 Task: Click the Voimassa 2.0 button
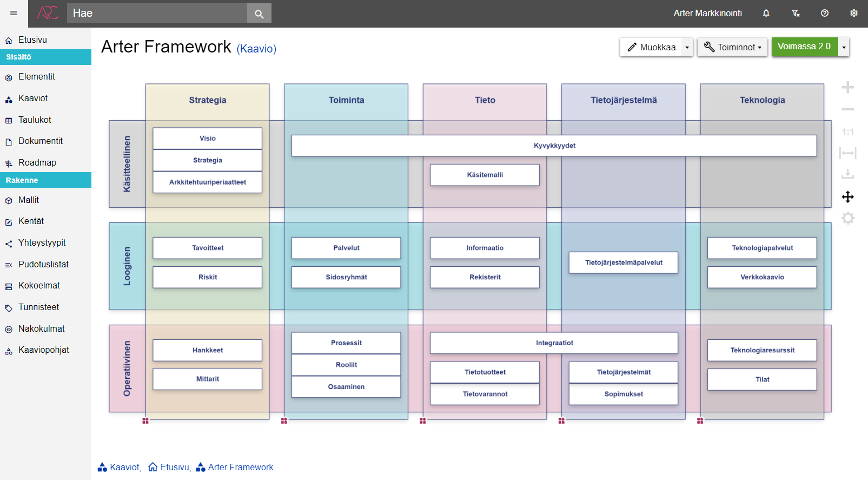pyautogui.click(x=805, y=47)
